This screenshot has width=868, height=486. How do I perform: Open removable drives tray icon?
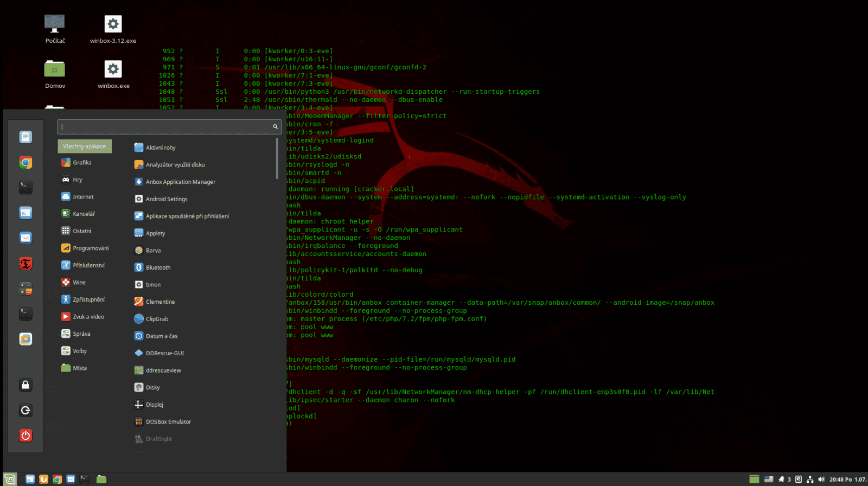[799, 479]
